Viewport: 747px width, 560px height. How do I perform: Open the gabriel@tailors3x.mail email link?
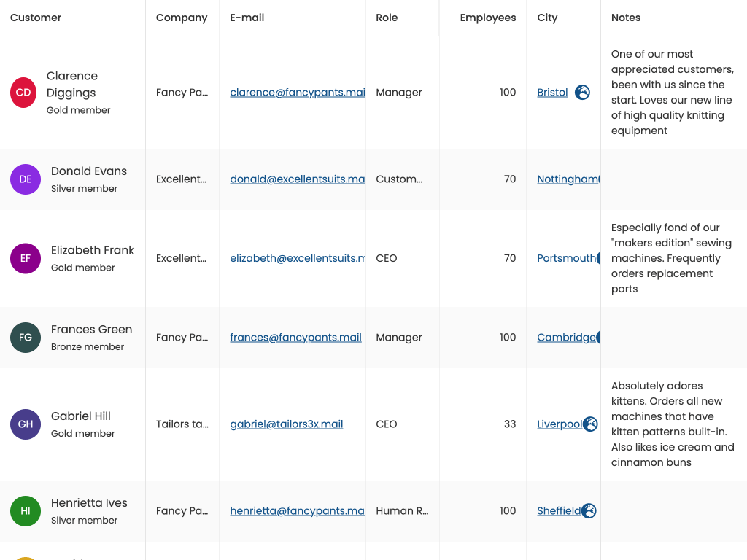pyautogui.click(x=286, y=424)
